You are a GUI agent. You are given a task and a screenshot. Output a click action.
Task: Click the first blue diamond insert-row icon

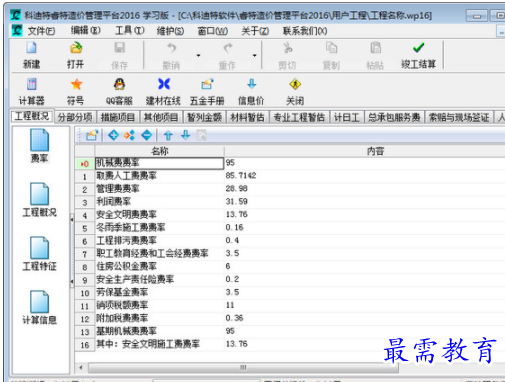[x=114, y=135]
